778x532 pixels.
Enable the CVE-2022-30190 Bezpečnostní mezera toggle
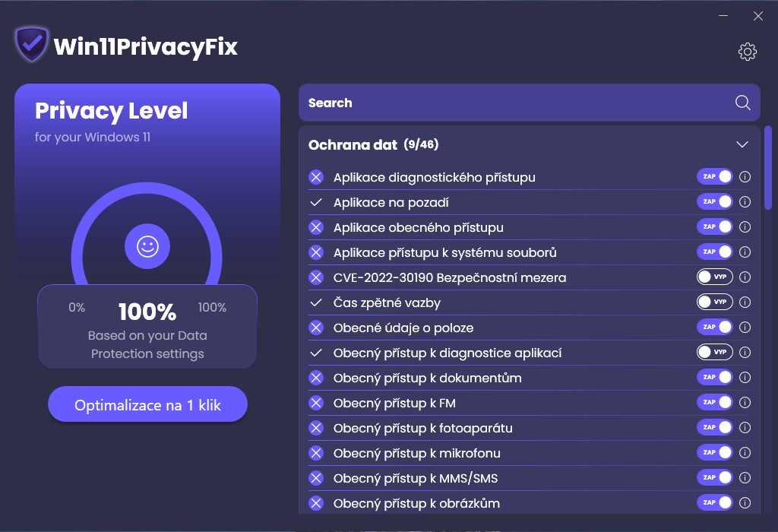point(715,277)
